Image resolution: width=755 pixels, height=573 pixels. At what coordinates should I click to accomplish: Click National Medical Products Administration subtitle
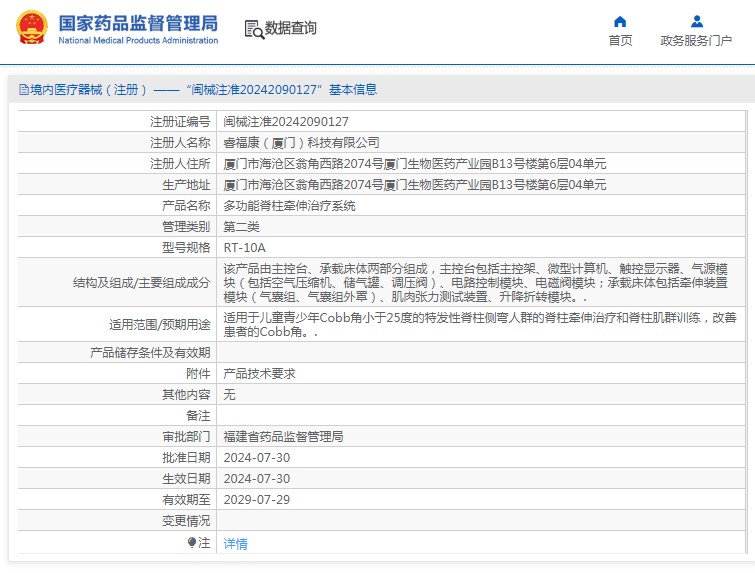138,40
